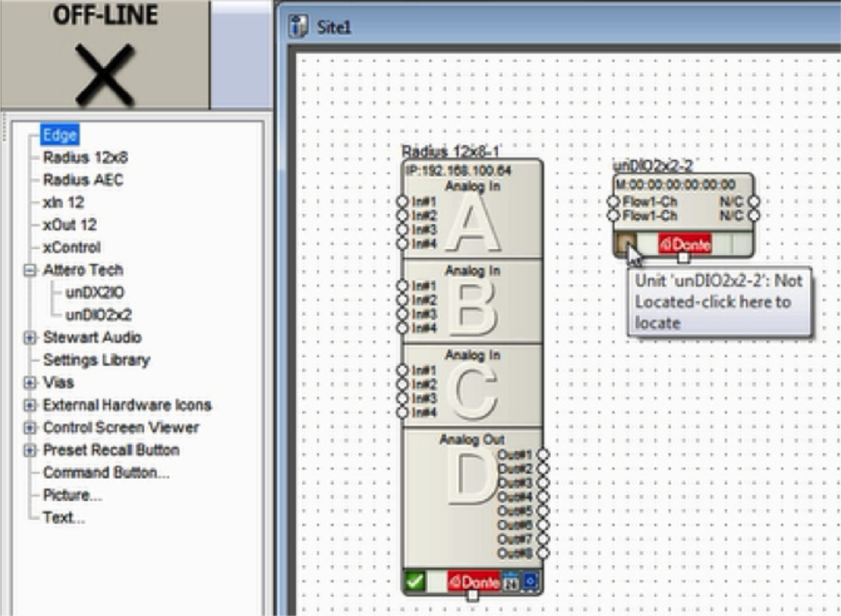This screenshot has width=841, height=616.
Task: Select the top Flow1-Ch input port on unDIO2x2-2
Action: (613, 201)
